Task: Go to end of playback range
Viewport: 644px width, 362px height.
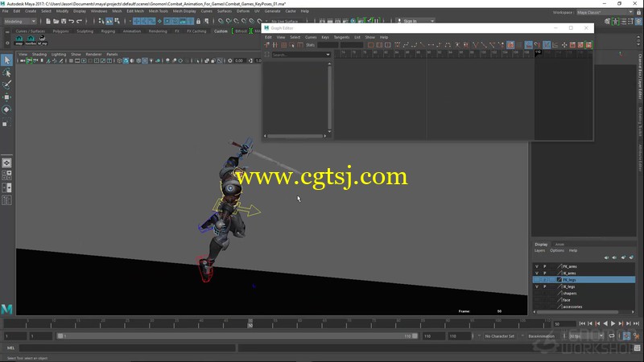Action: 636,323
